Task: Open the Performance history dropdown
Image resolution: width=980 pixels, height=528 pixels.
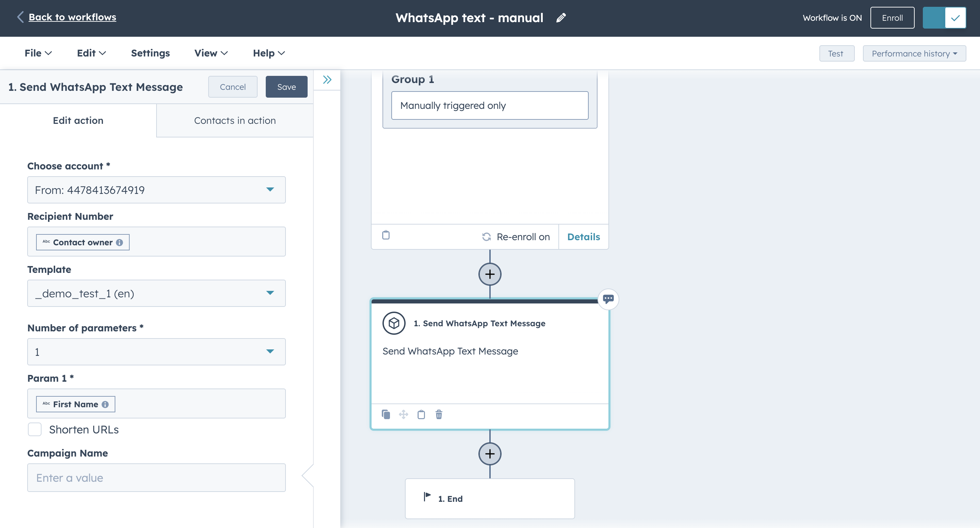Action: pos(914,54)
